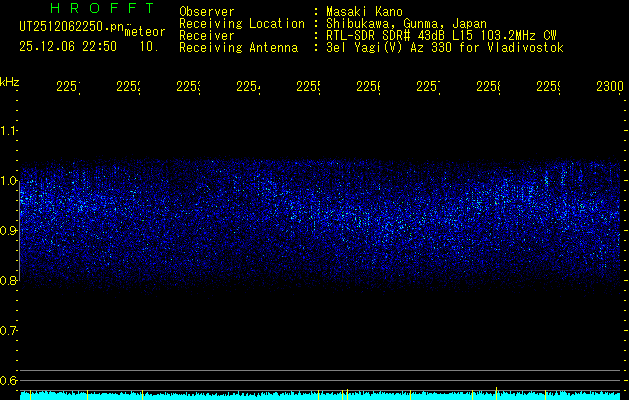Click the 3el Yagi antenna description

pyautogui.click(x=444, y=47)
